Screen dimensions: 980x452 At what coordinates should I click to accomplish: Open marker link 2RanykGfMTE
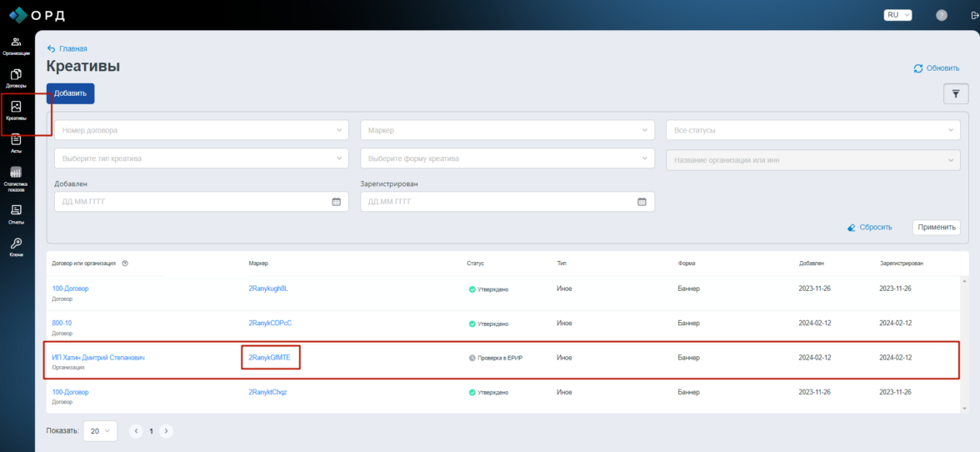(x=269, y=358)
